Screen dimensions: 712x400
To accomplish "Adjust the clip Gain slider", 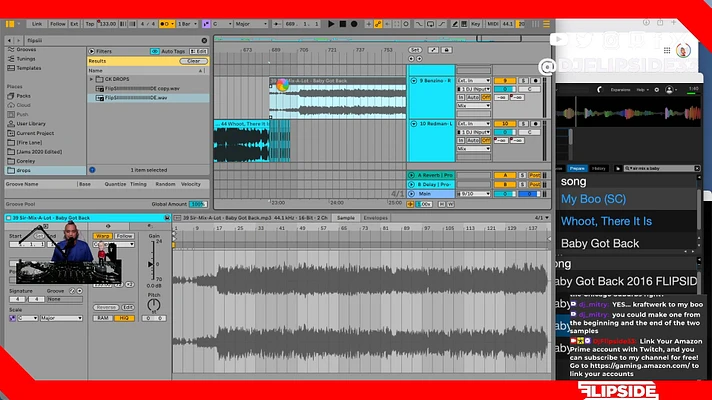I will click(151, 261).
